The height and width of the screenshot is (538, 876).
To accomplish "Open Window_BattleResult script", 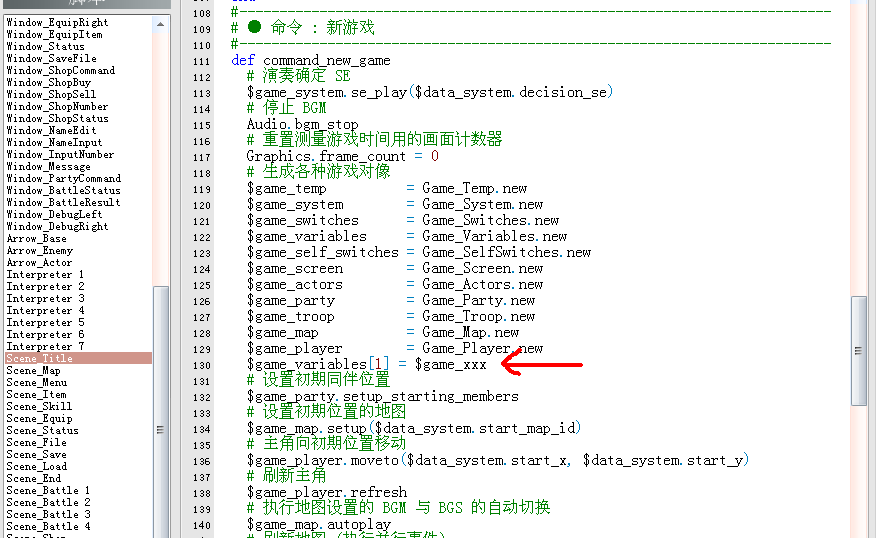I will pyautogui.click(x=63, y=203).
